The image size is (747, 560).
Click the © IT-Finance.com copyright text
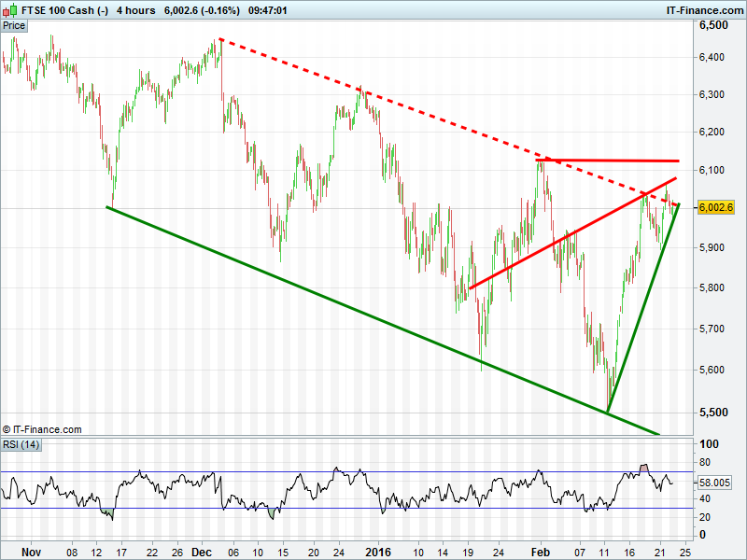click(x=42, y=429)
